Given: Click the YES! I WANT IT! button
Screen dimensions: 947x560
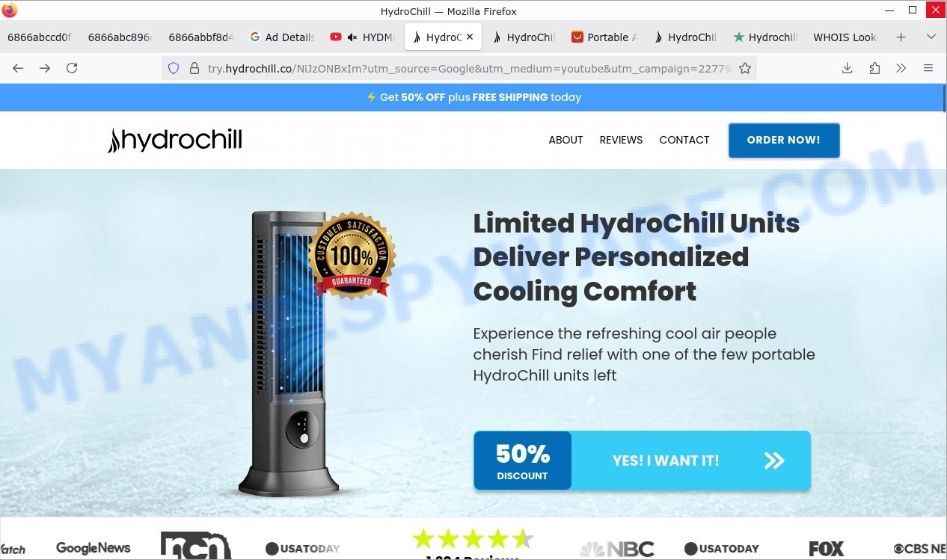Looking at the screenshot, I should click(642, 461).
